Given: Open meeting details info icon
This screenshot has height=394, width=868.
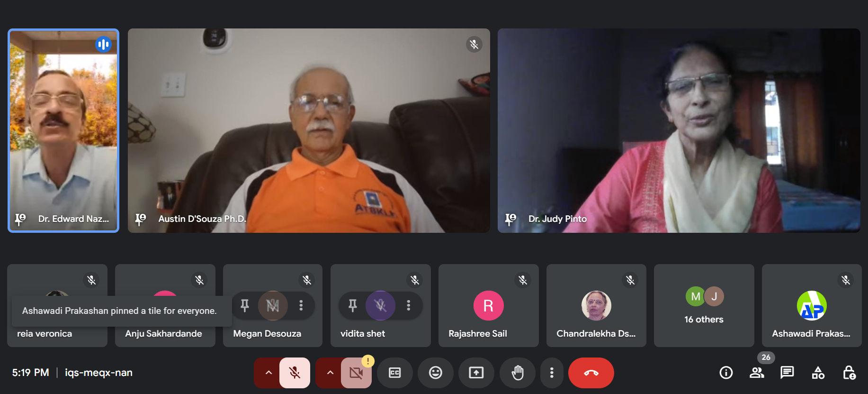Looking at the screenshot, I should 726,373.
